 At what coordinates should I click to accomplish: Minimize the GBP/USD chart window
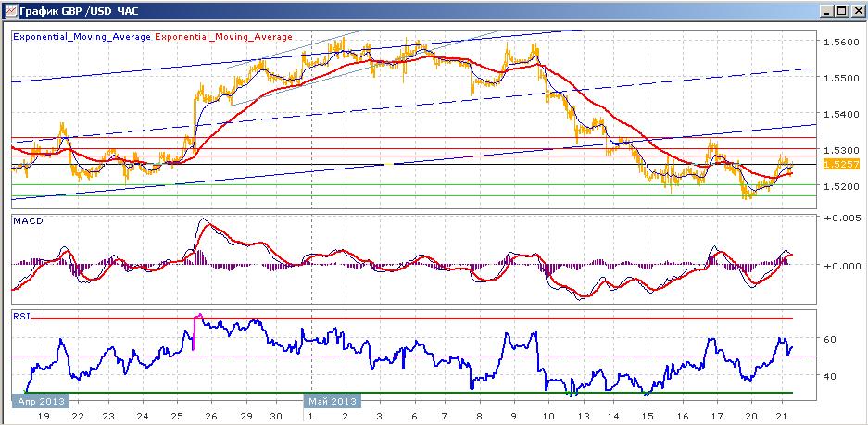(x=826, y=10)
